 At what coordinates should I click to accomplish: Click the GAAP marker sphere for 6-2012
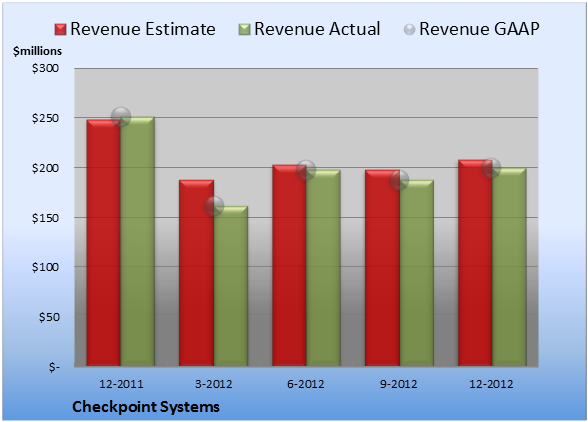tap(306, 170)
